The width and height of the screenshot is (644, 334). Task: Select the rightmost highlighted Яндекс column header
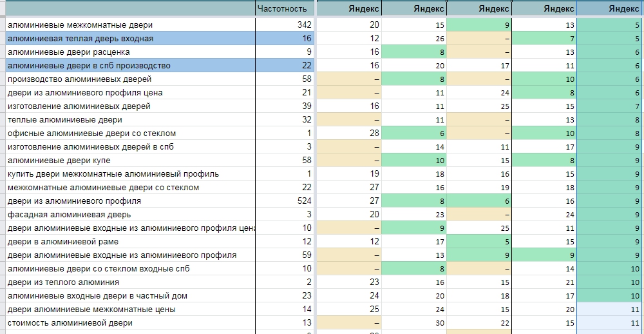(x=610, y=8)
